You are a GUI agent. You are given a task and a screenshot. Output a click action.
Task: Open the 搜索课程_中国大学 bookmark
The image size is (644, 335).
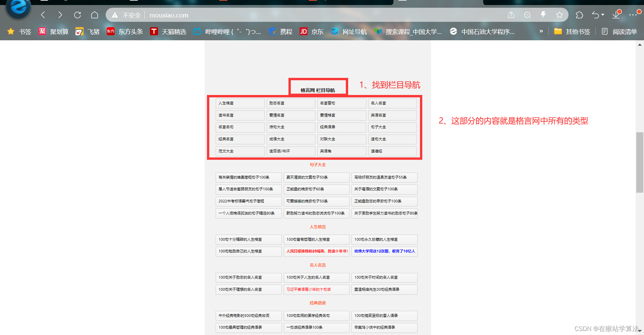pos(408,32)
